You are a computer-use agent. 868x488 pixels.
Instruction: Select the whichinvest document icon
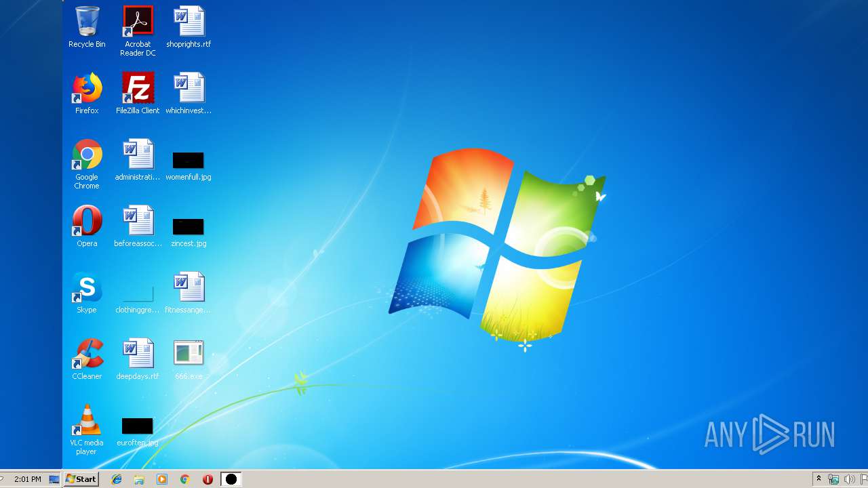pyautogui.click(x=189, y=94)
